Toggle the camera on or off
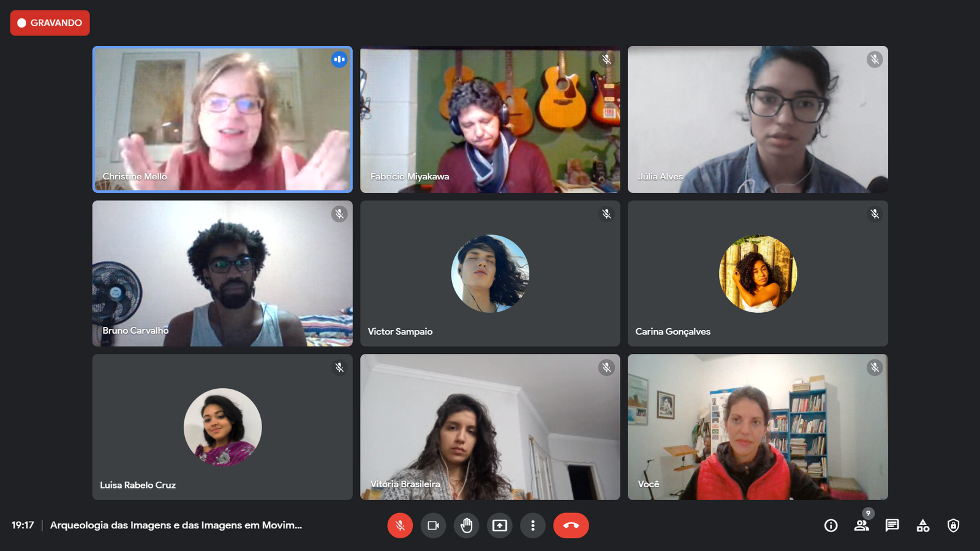This screenshot has width=980, height=551. click(433, 525)
